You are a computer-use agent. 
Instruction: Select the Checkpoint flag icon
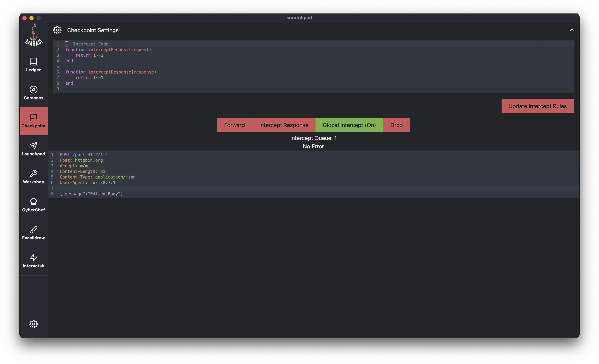(x=34, y=118)
